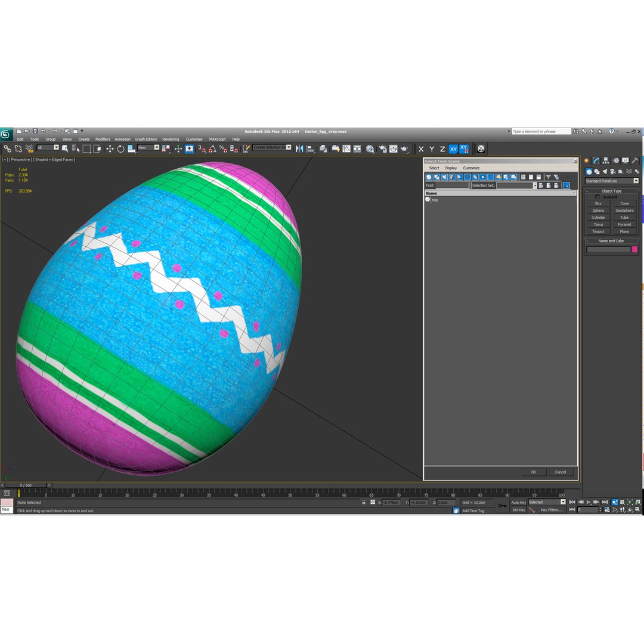
Task: Click the keyword search box
Action: coord(541,131)
